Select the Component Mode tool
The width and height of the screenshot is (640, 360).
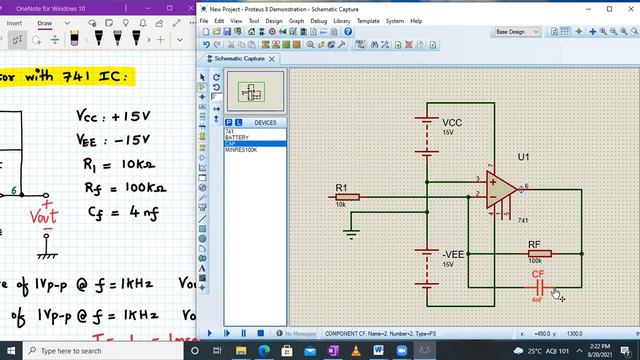(202, 87)
